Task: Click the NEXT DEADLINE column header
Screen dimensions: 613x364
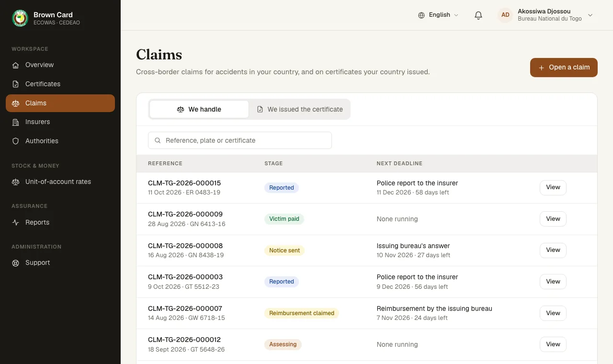Action: 399,163
